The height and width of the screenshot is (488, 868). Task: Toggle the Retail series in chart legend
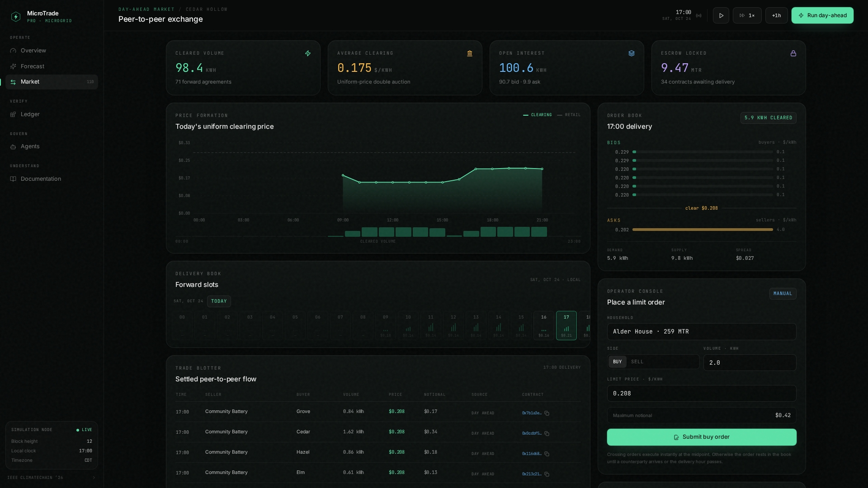(569, 115)
